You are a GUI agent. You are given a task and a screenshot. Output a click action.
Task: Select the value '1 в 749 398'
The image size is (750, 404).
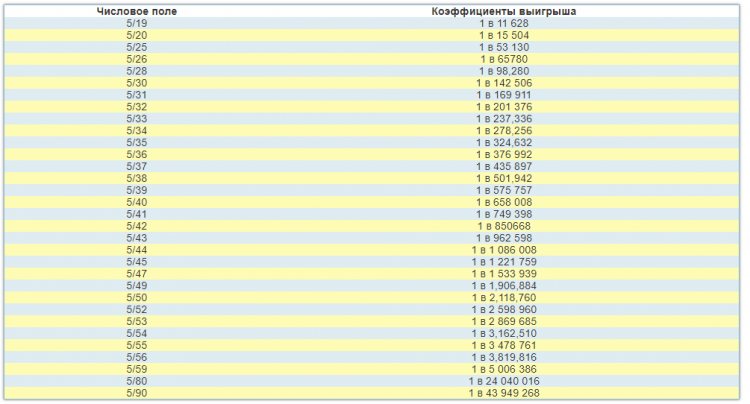pyautogui.click(x=504, y=215)
